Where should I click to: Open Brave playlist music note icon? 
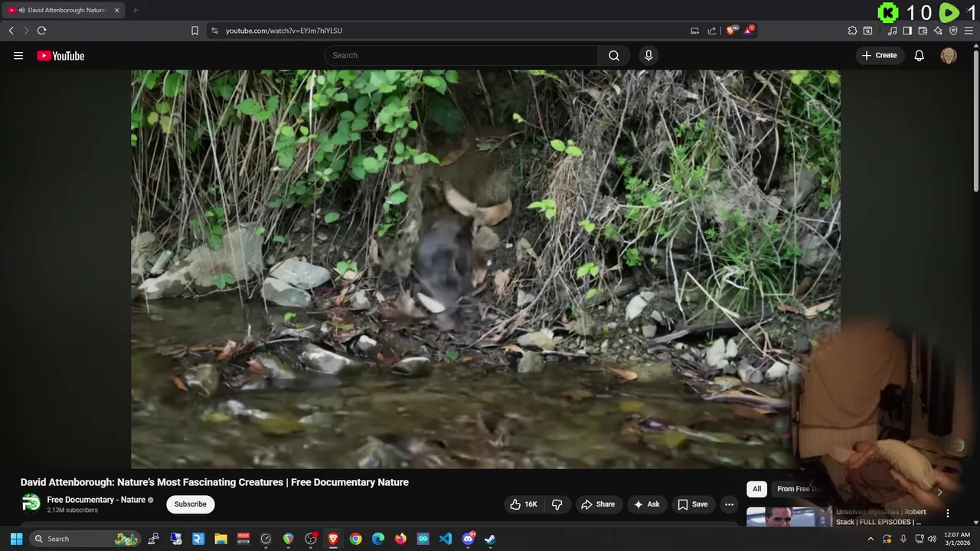click(892, 31)
